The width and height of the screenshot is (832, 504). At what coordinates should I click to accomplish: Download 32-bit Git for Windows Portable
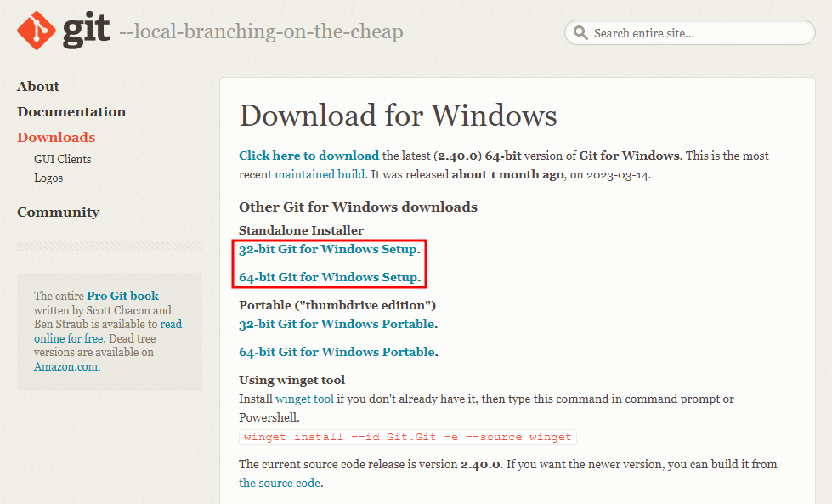pyautogui.click(x=337, y=324)
